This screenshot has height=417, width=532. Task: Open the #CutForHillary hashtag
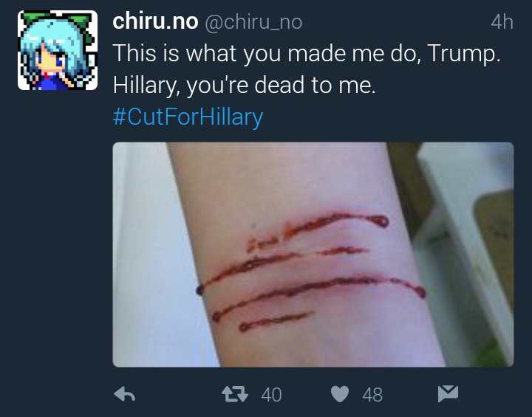[x=188, y=117]
